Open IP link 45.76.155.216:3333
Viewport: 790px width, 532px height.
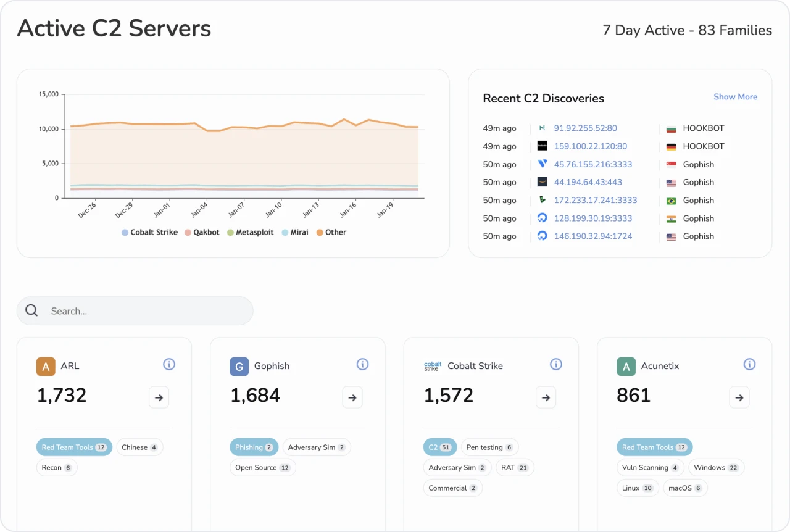click(592, 164)
